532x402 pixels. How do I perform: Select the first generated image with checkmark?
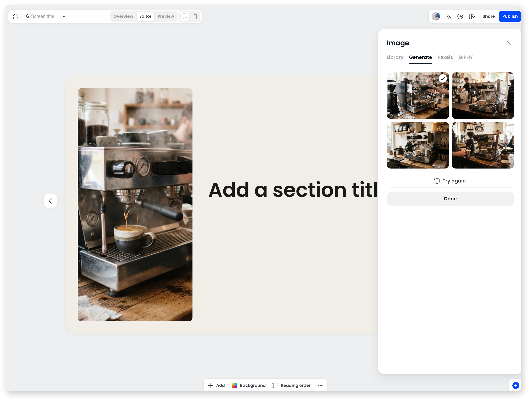coord(418,96)
